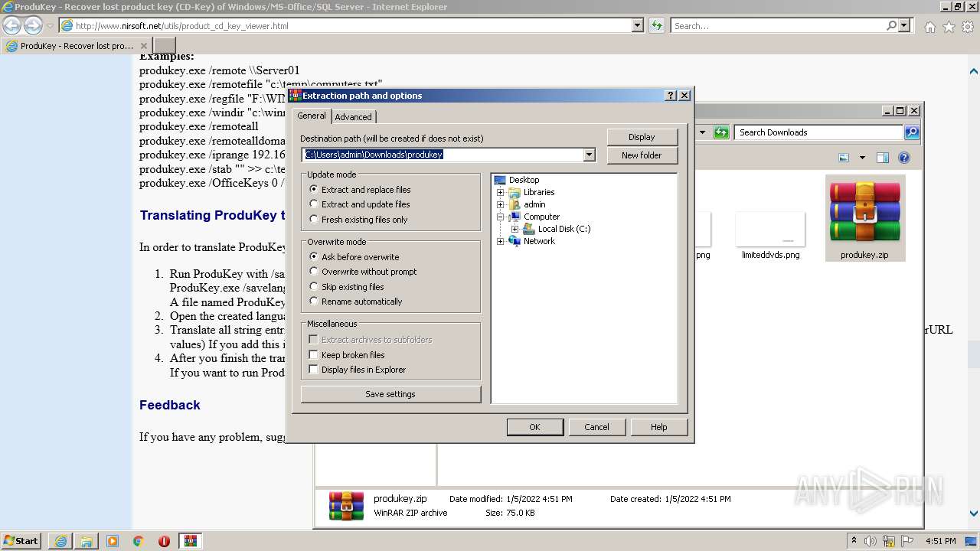
Task: Expand the Libraries tree node
Action: (501, 192)
